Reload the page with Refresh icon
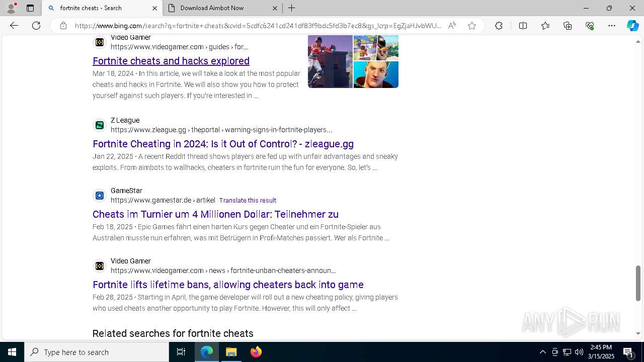The image size is (644, 362). 36,26
